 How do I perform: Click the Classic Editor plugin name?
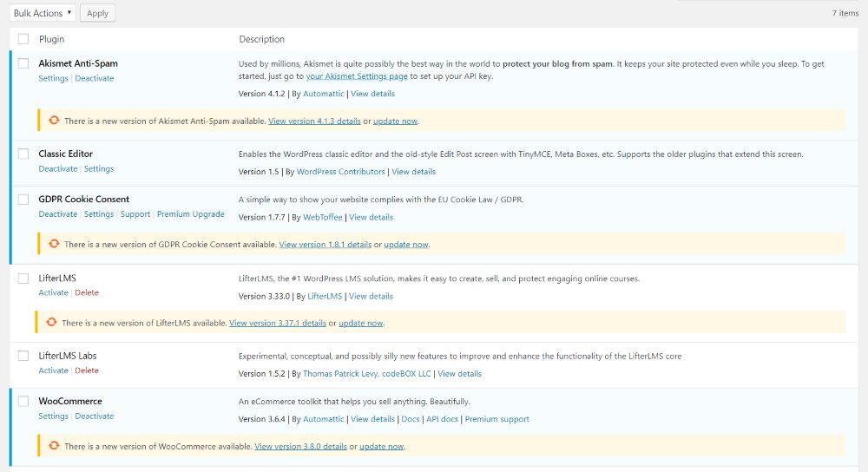[x=65, y=154]
